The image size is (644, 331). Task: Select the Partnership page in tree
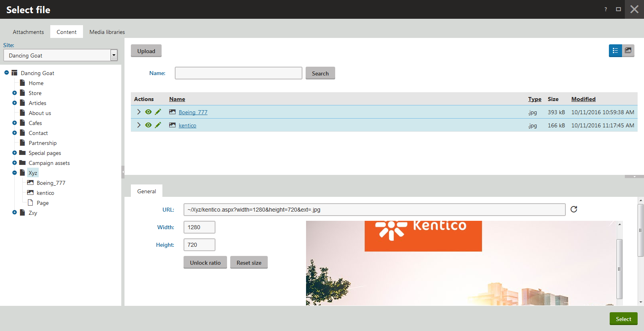(x=43, y=143)
